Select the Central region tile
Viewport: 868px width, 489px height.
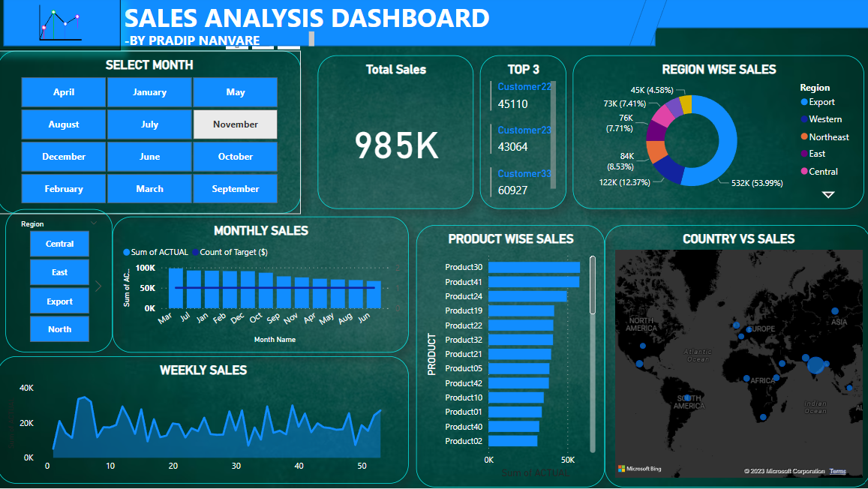[x=59, y=244]
